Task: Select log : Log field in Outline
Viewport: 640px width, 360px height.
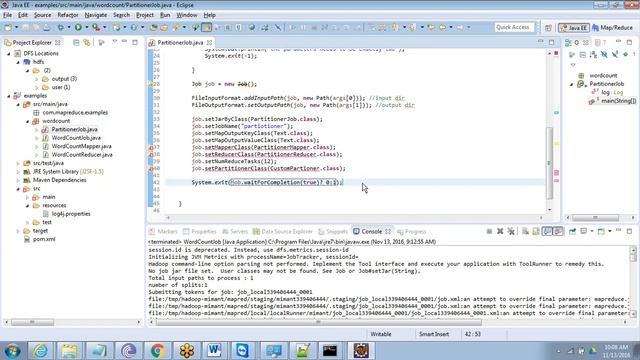Action: point(608,92)
